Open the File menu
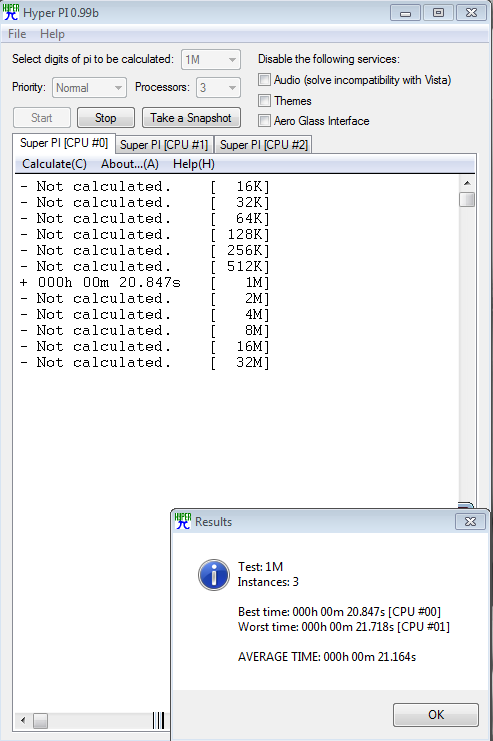 [x=17, y=34]
